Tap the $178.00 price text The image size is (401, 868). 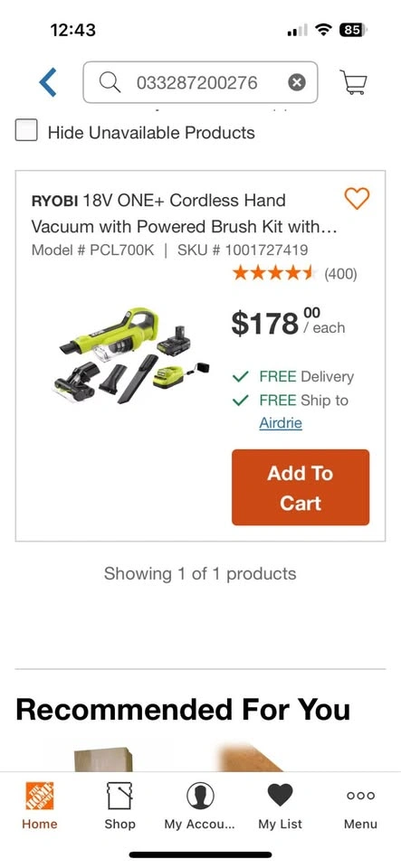tap(288, 323)
